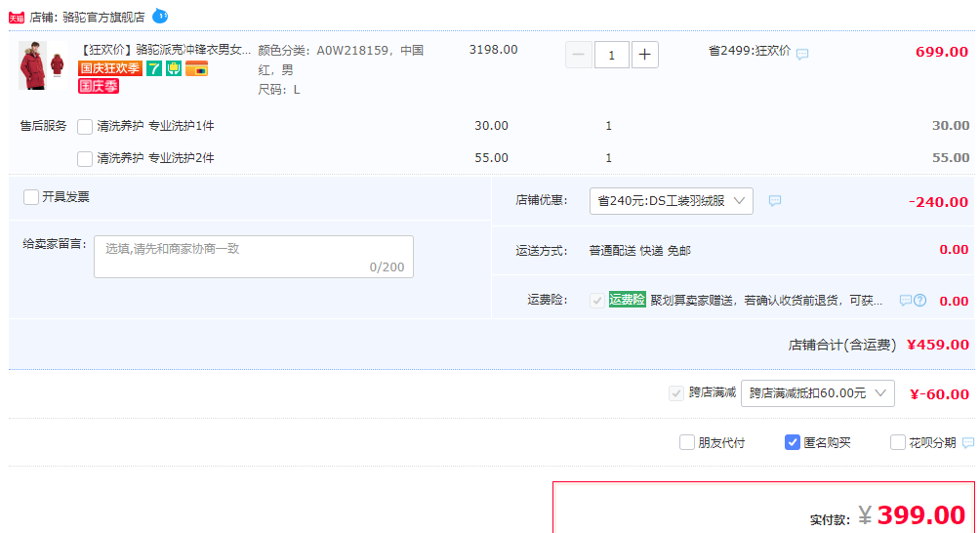Open the 跨店满减抵扣60.00元 dropdown

(818, 393)
